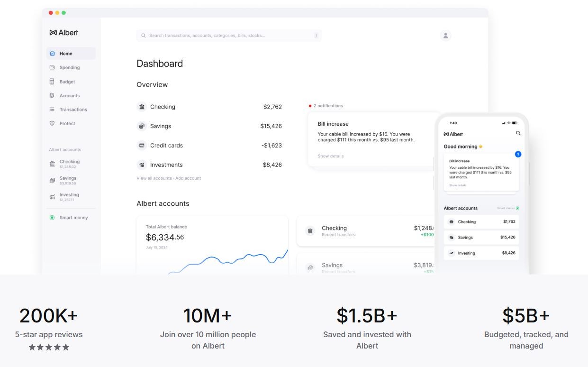Click the Add account link
The width and height of the screenshot is (588, 367).
pos(188,178)
